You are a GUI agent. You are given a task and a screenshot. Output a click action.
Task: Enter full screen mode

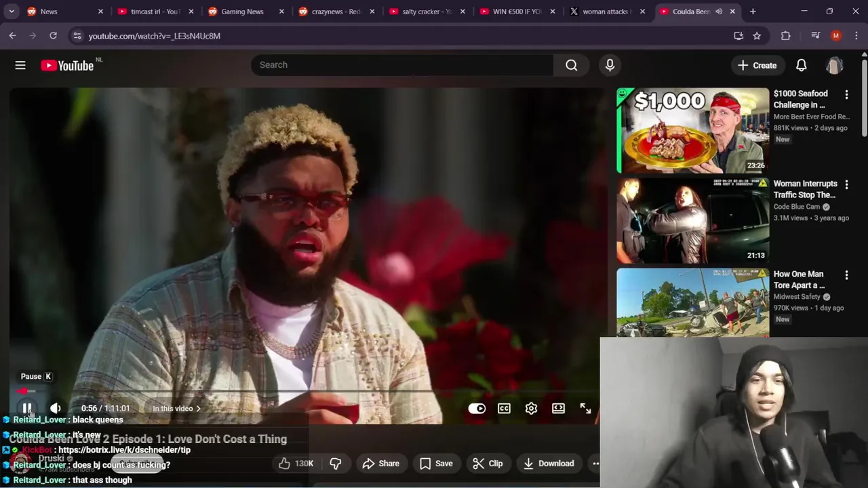(585, 409)
